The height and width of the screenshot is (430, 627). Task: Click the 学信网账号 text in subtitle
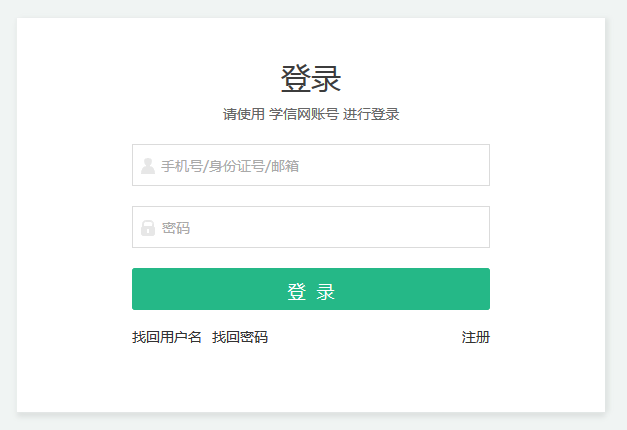coord(304,114)
